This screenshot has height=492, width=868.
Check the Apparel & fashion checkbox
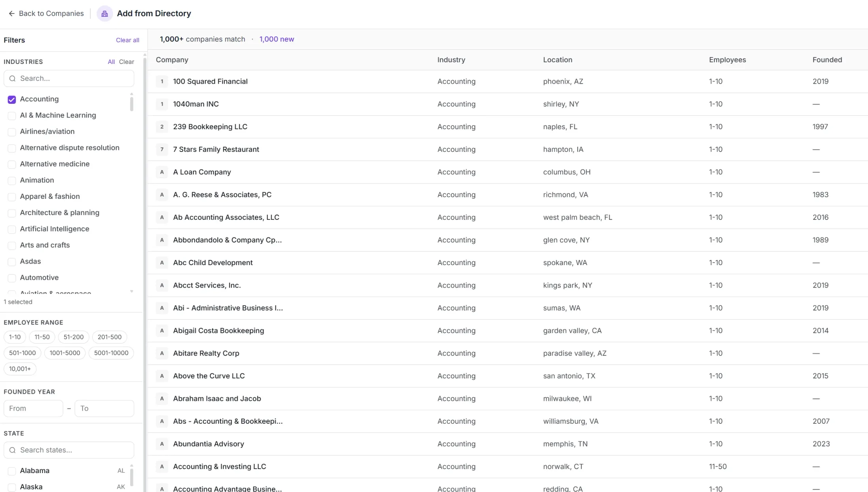12,196
